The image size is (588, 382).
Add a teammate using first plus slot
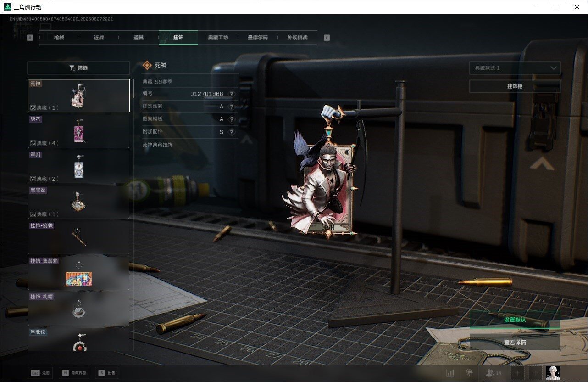(x=517, y=373)
